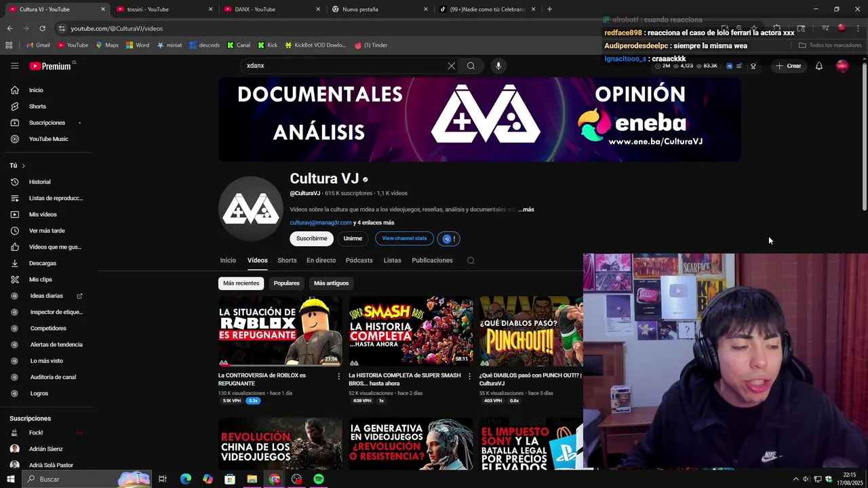The height and width of the screenshot is (488, 868).
Task: Open Microsoft Edge from taskbar
Action: pyautogui.click(x=185, y=479)
